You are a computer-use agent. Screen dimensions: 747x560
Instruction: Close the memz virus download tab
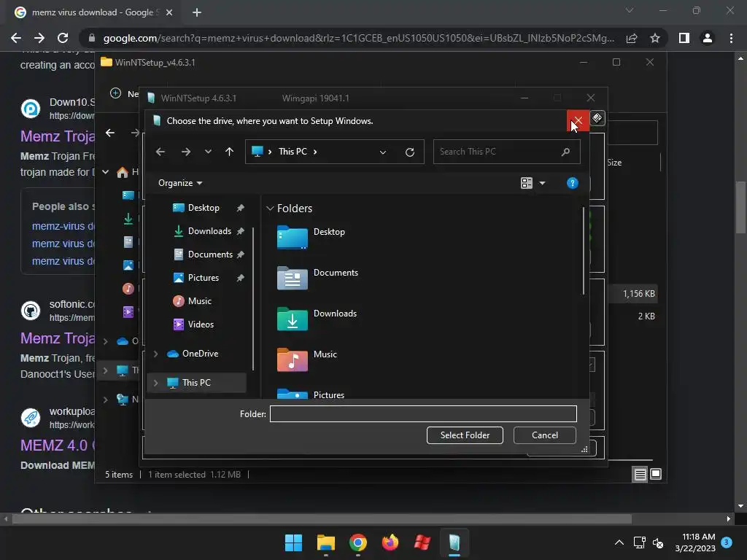click(169, 12)
